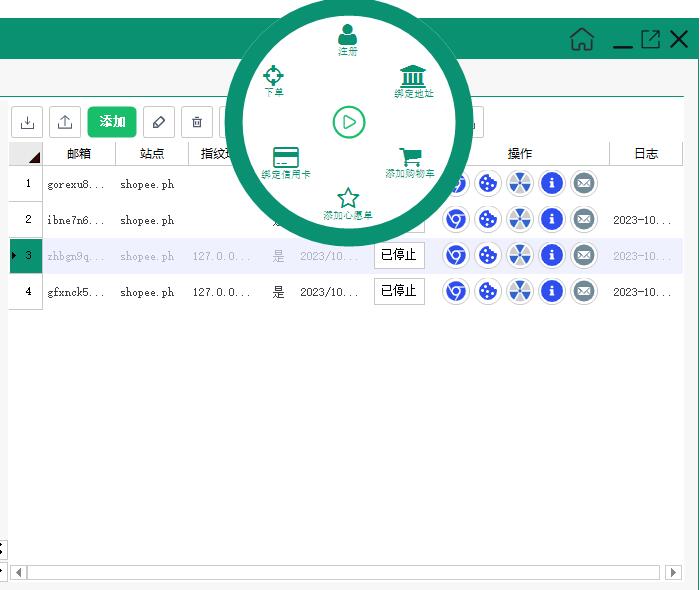Start the task with the center play button
The width and height of the screenshot is (700, 590).
(x=349, y=122)
